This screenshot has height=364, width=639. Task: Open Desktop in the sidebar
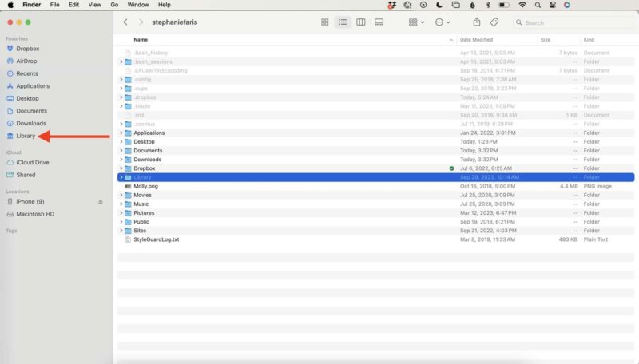click(x=27, y=98)
